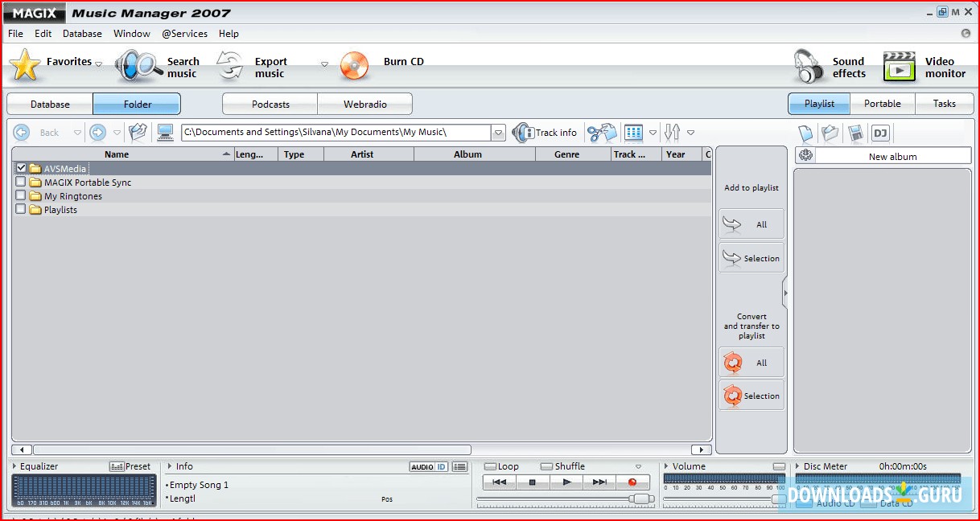Image resolution: width=980 pixels, height=521 pixels.
Task: Switch to the Tasks tab
Action: (945, 104)
